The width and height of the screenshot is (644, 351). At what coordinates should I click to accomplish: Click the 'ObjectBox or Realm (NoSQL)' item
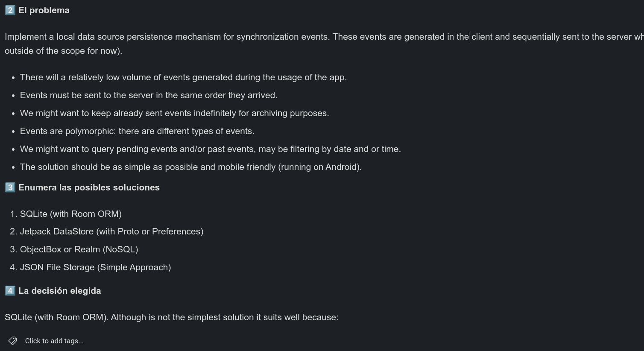tap(79, 249)
